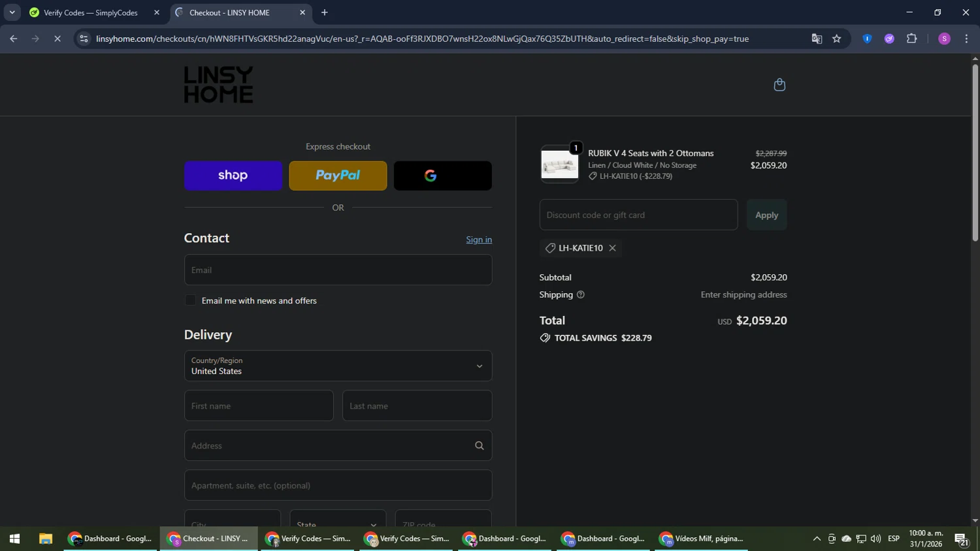Image resolution: width=980 pixels, height=551 pixels.
Task: Pay with Google Pay express button
Action: click(x=443, y=176)
